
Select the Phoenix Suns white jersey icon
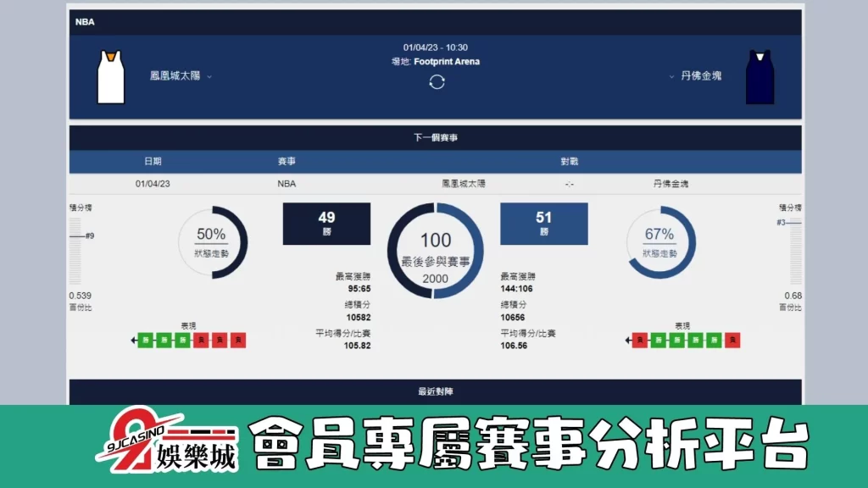(x=111, y=76)
